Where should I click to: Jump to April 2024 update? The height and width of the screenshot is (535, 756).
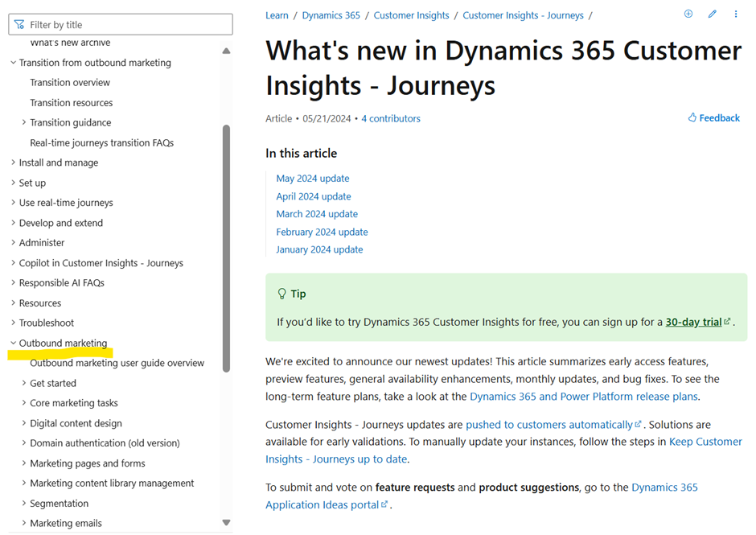click(x=314, y=196)
